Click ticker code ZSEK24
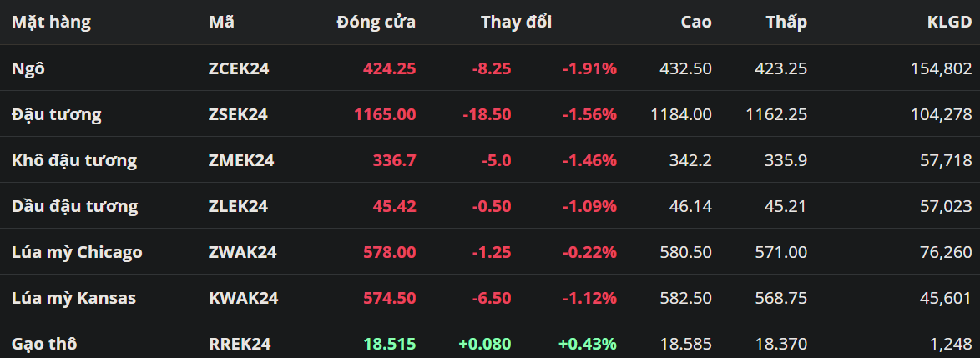This screenshot has width=980, height=358. click(238, 114)
